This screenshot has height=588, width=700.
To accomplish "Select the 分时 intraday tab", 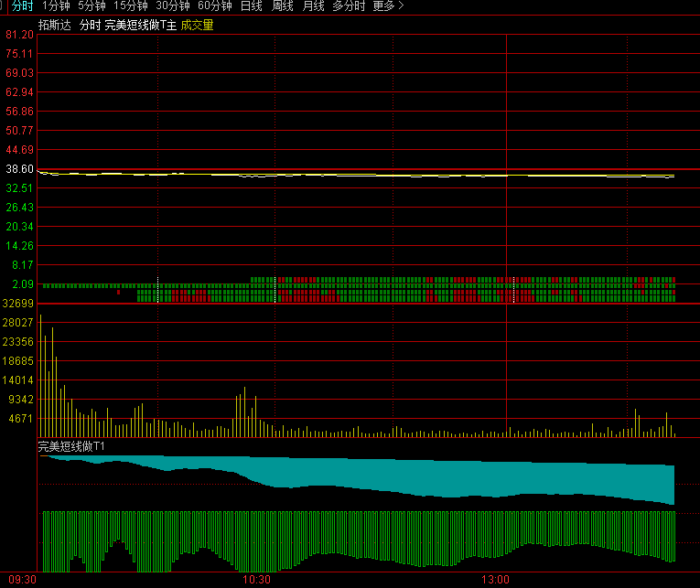I will click(x=22, y=6).
